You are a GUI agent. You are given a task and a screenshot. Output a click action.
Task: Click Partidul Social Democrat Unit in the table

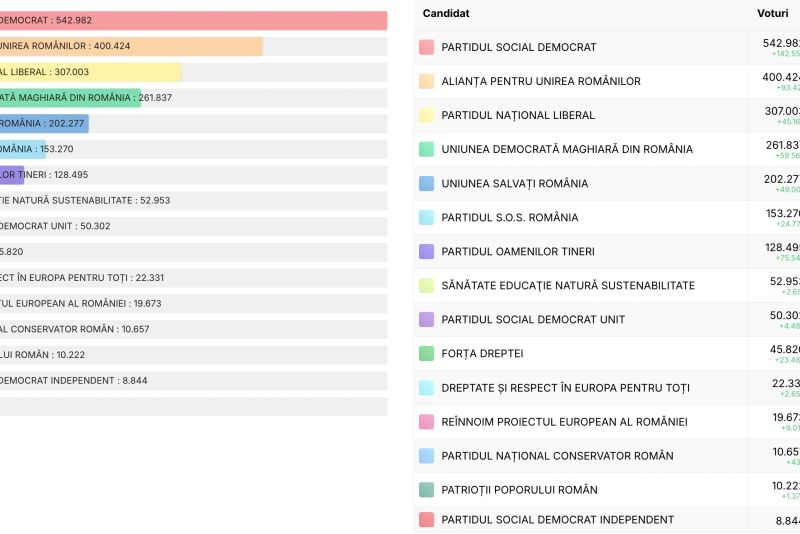click(533, 319)
